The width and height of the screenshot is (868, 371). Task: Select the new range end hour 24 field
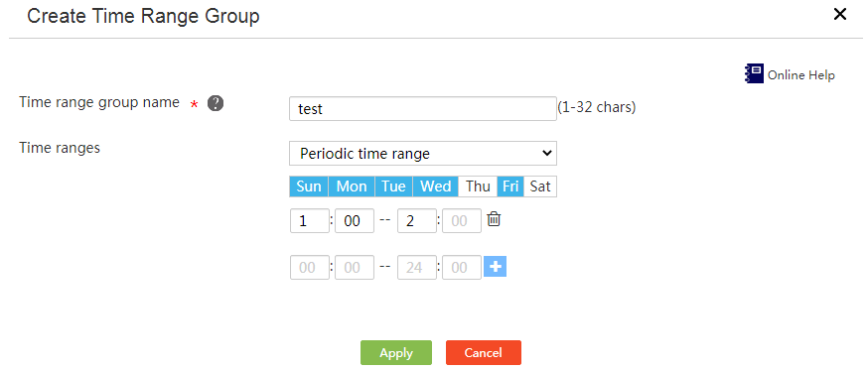(417, 268)
